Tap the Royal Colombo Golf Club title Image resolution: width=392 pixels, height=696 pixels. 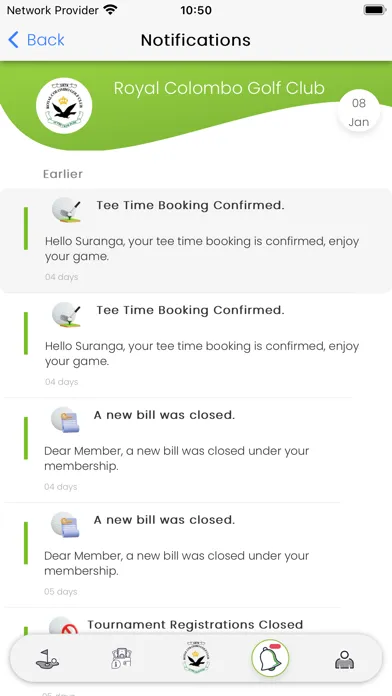point(219,88)
